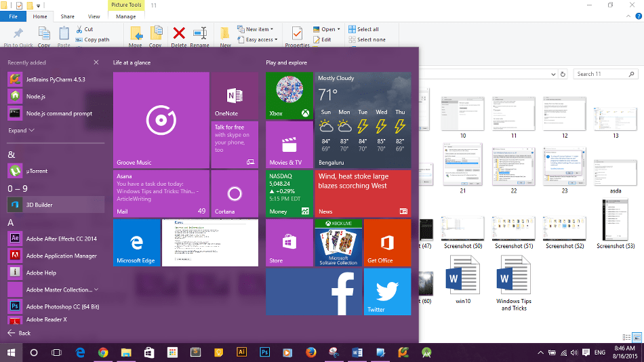Click the Get Office tile
This screenshot has width=644, height=362.
click(387, 243)
